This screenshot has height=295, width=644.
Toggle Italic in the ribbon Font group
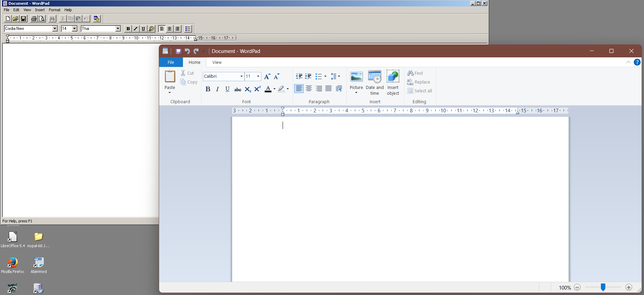coord(217,89)
